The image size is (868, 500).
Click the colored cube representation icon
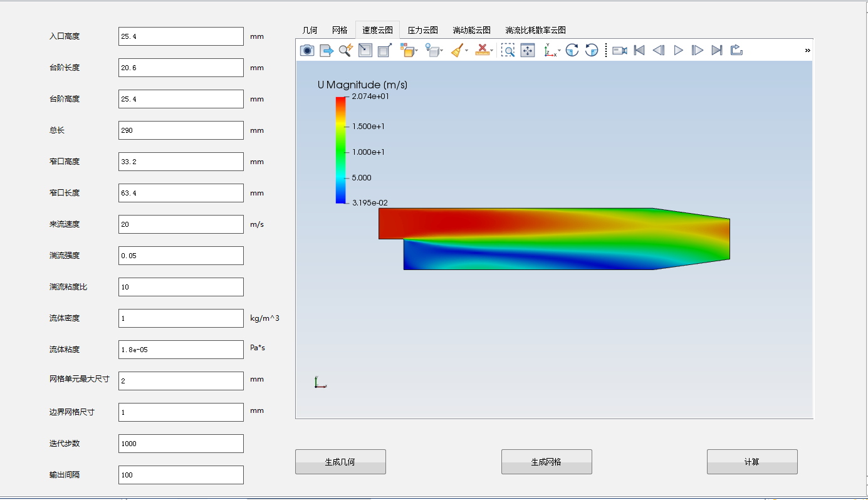coord(407,50)
